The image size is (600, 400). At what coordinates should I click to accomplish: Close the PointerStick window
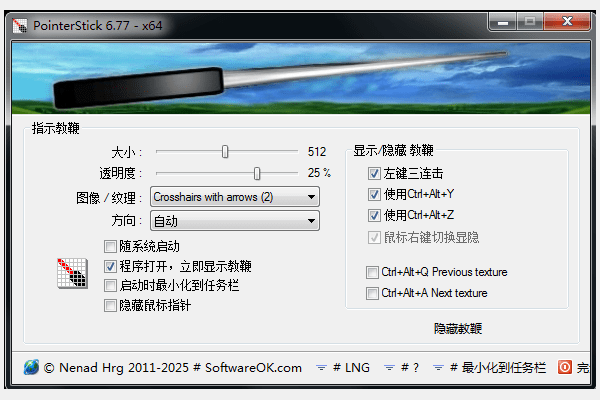567,21
